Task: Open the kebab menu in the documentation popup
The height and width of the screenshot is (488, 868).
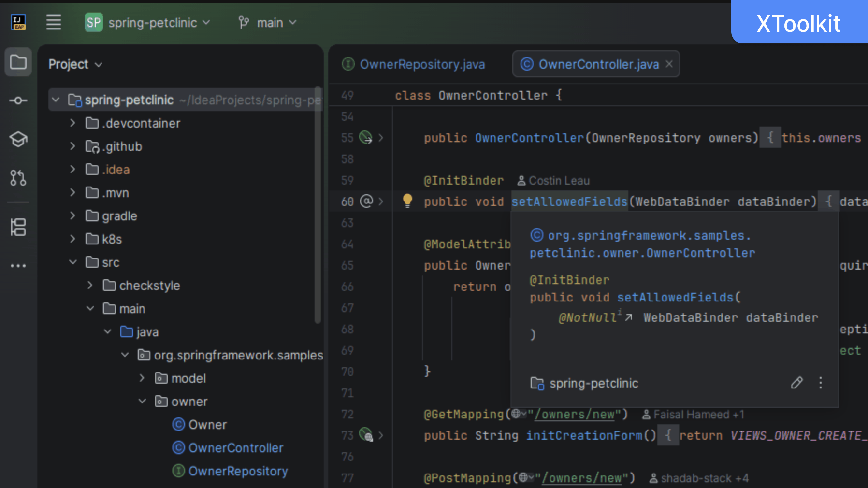Action: (820, 383)
